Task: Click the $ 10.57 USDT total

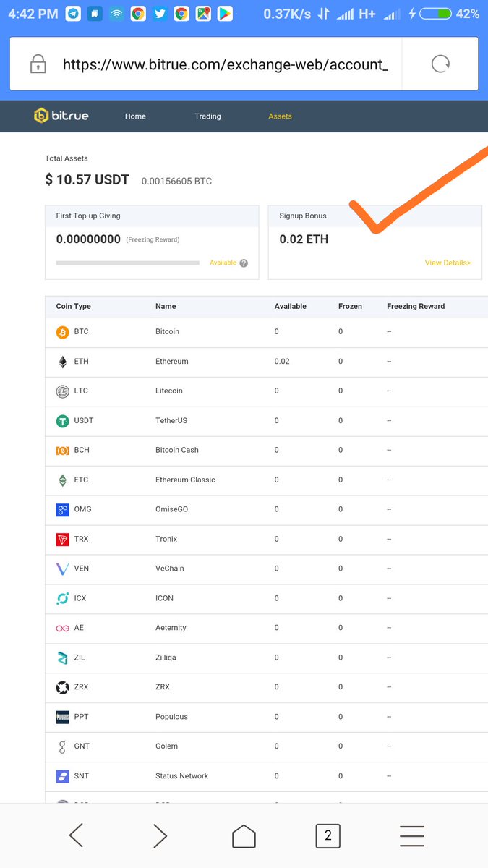Action: click(x=87, y=180)
